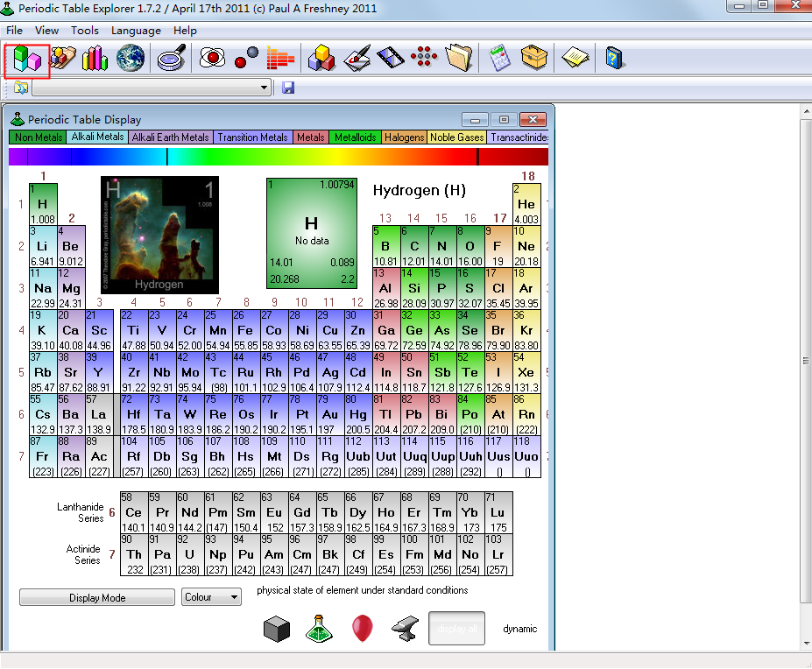Open the Language menu
The width and height of the screenshot is (812, 669).
point(136,31)
